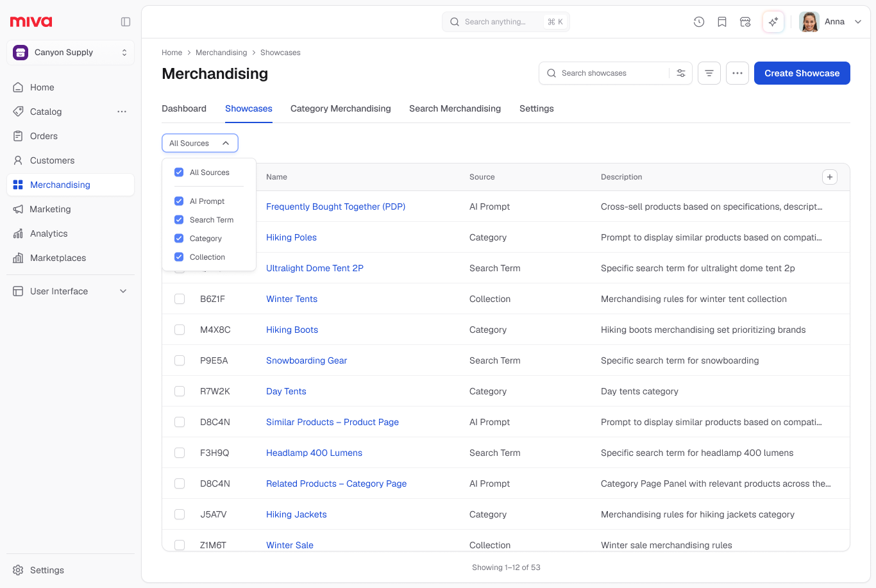This screenshot has height=588, width=876.
Task: Add a column with plus button
Action: click(x=830, y=177)
